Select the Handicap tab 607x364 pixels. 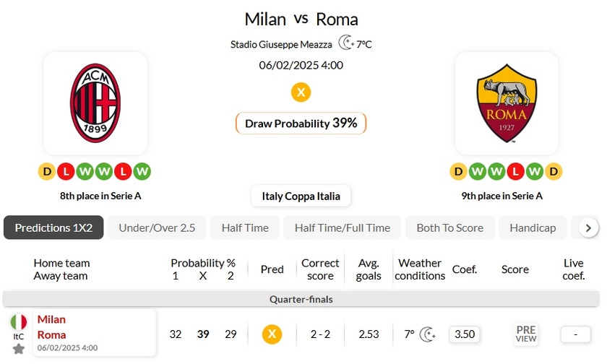pyautogui.click(x=533, y=227)
